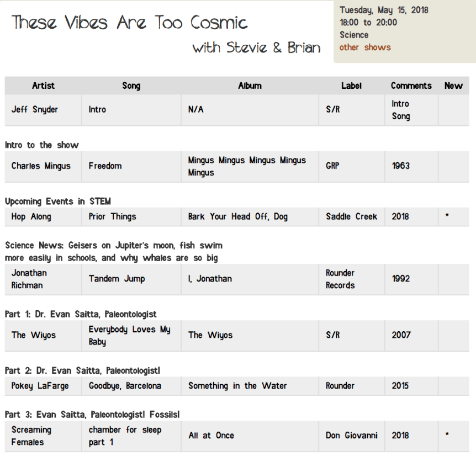This screenshot has height=456, width=476.
Task: Select the Jeff Snyder artist cell
Action: point(35,110)
